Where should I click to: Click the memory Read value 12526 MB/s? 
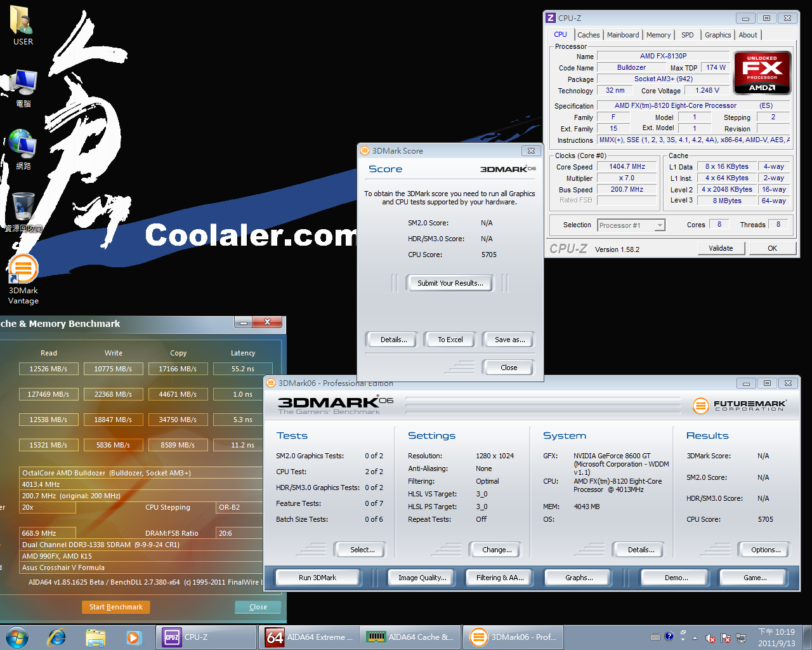(48, 368)
